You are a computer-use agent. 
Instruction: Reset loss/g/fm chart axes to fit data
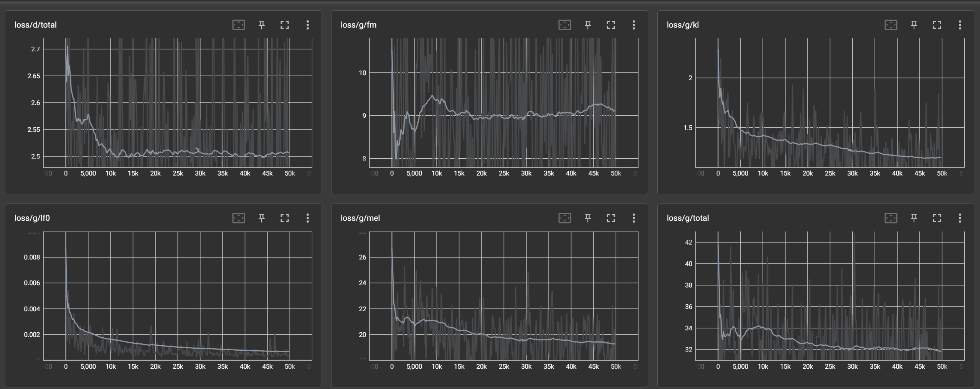pos(564,25)
